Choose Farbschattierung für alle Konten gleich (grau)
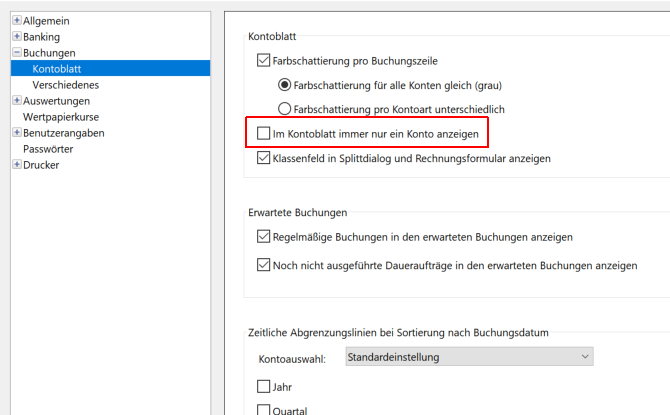 285,85
